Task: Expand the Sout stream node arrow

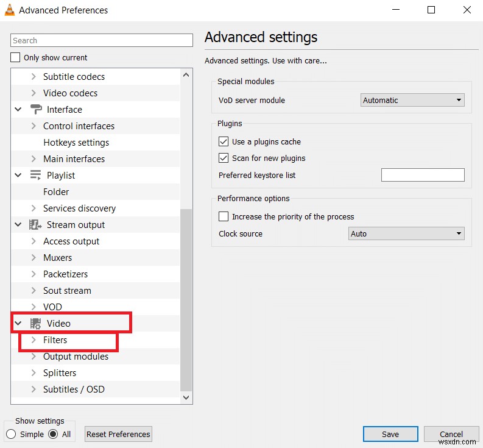Action: pyautogui.click(x=33, y=291)
